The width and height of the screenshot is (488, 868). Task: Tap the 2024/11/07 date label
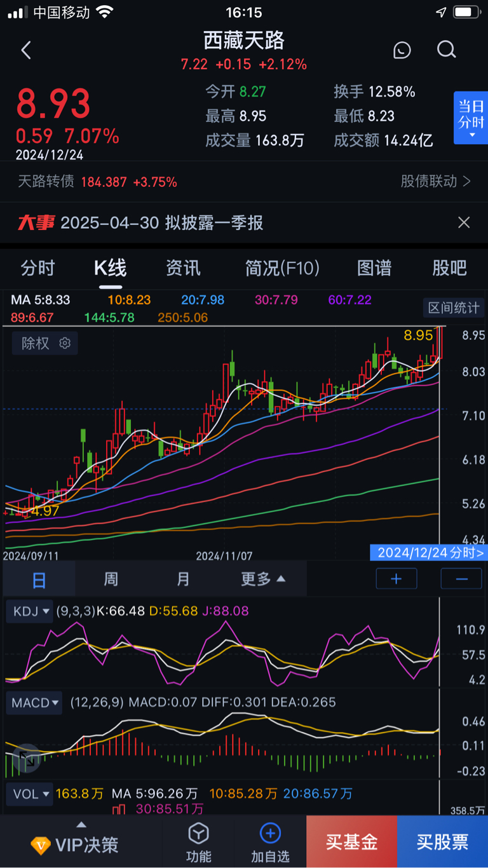224,556
